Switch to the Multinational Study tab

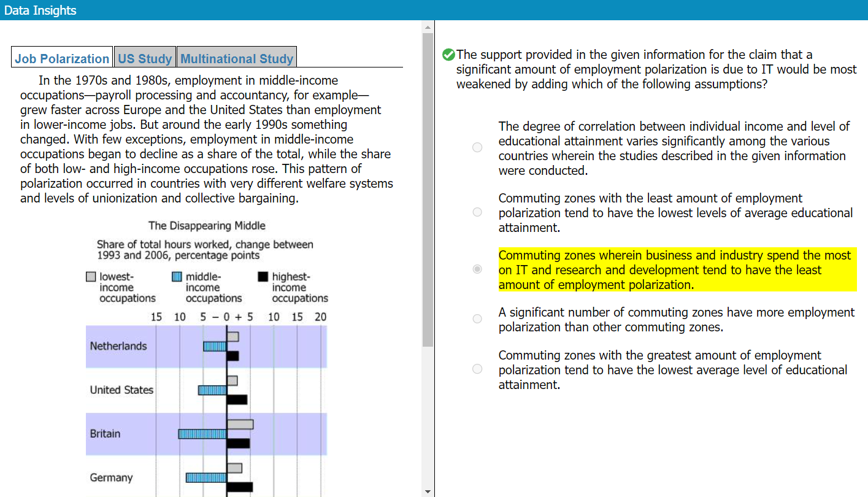pyautogui.click(x=237, y=59)
